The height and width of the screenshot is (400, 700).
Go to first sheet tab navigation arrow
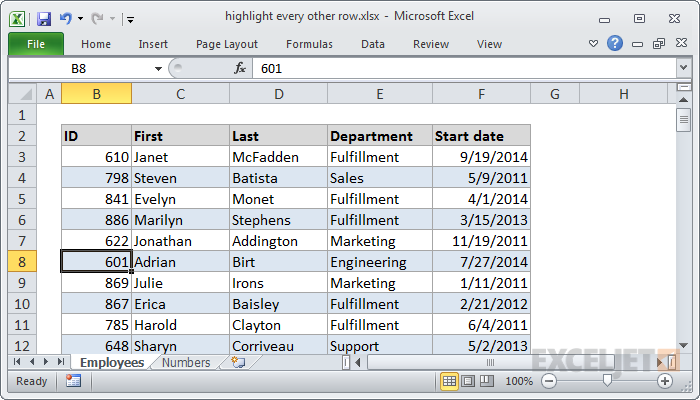coord(17,361)
